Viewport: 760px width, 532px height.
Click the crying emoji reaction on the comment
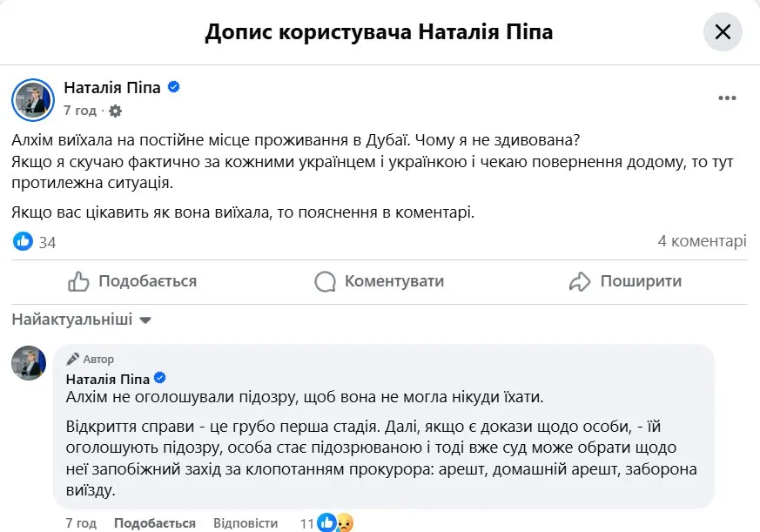[345, 522]
